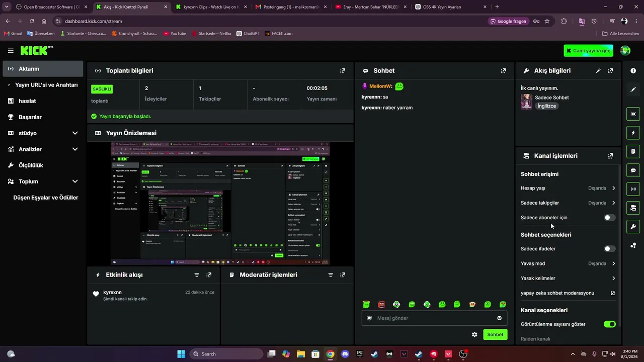Pop out the Toplantı bilgileri panel
Image resolution: width=644 pixels, height=362 pixels.
tap(343, 71)
